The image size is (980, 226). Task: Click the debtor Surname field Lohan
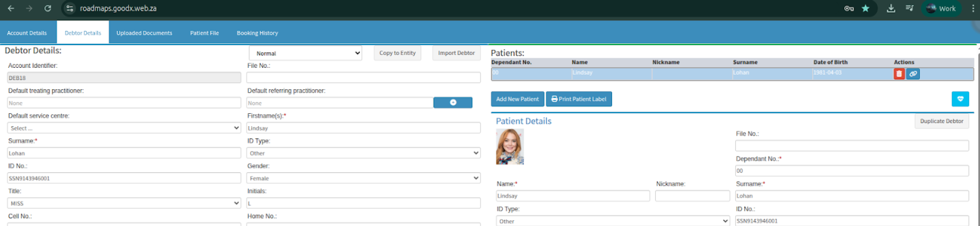pyautogui.click(x=124, y=153)
